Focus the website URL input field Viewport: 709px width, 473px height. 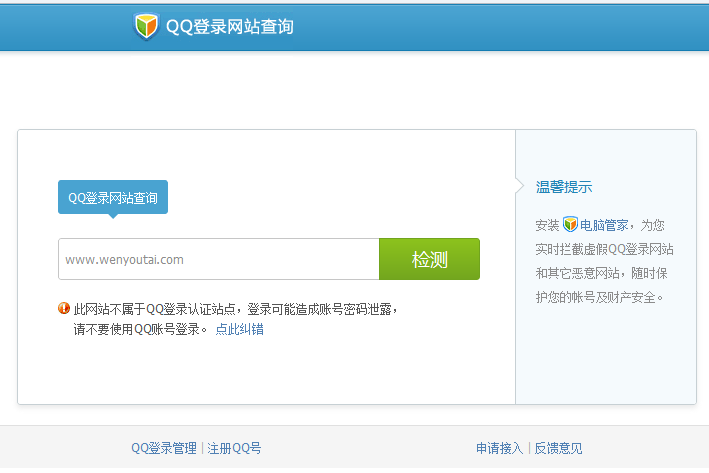[x=218, y=259]
